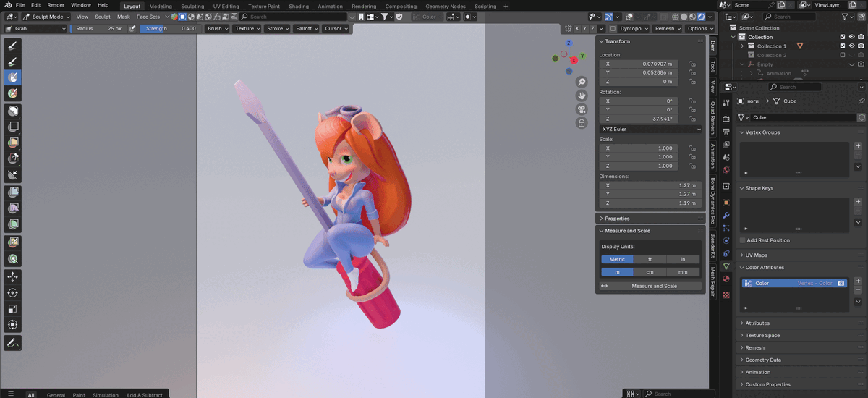868x398 pixels.
Task: Open the World properties tab icon
Action: 726,170
